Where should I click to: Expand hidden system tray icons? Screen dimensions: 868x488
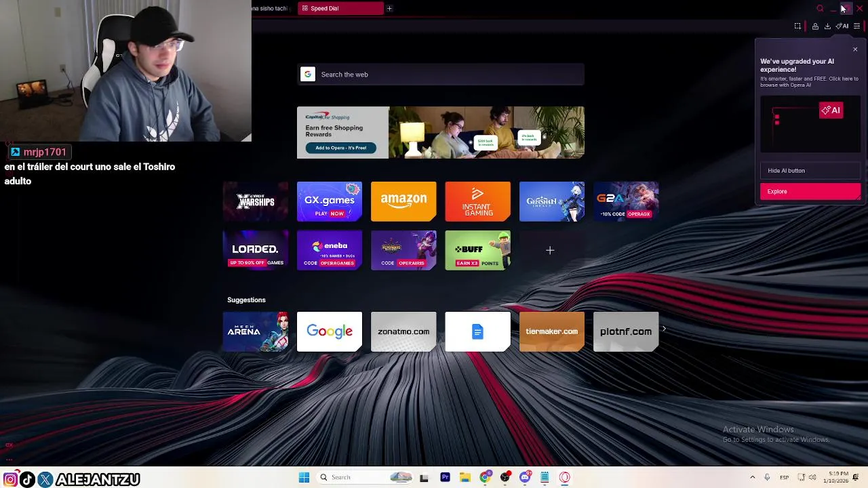[x=752, y=477]
